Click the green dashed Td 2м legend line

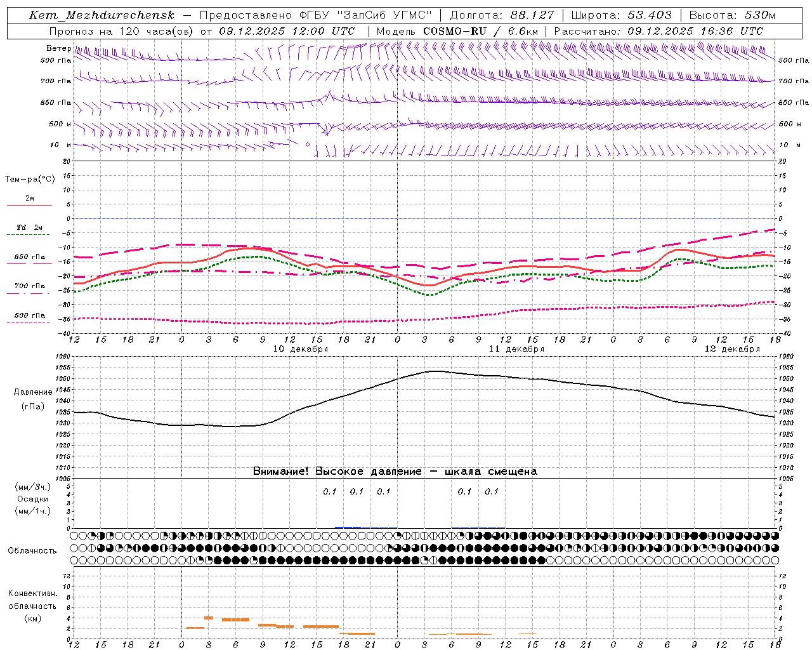tap(29, 235)
